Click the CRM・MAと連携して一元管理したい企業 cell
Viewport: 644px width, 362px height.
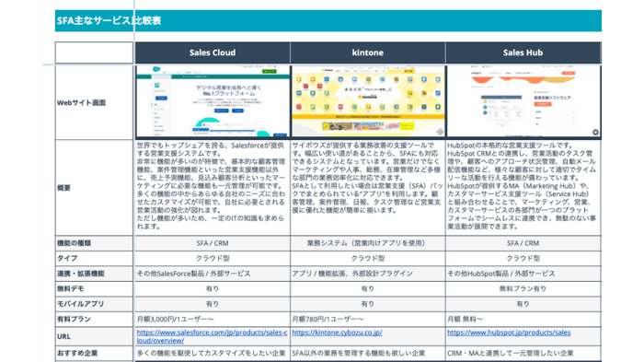[523, 354]
